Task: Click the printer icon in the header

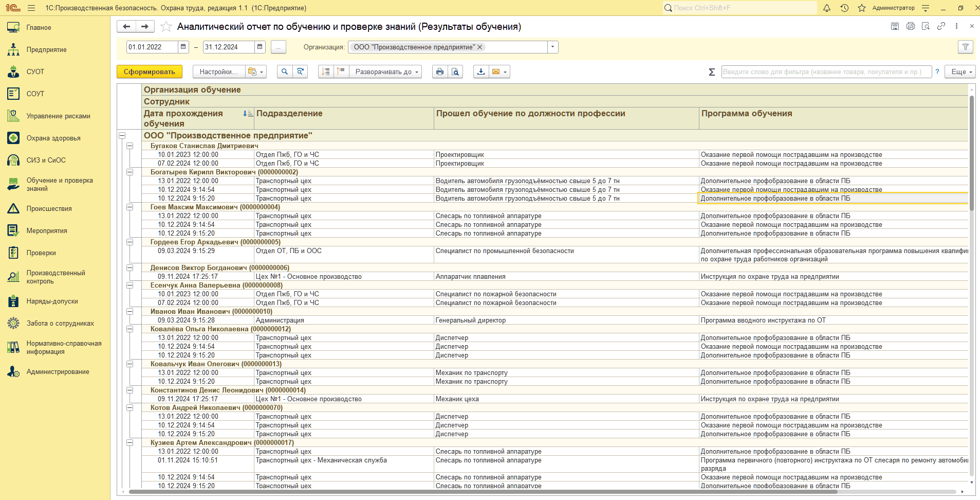Action: (910, 26)
